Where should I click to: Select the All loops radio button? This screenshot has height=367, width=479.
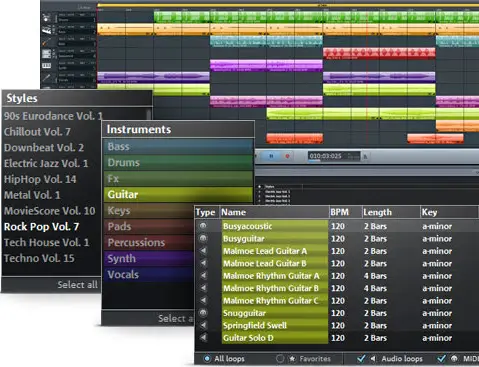tap(207, 359)
